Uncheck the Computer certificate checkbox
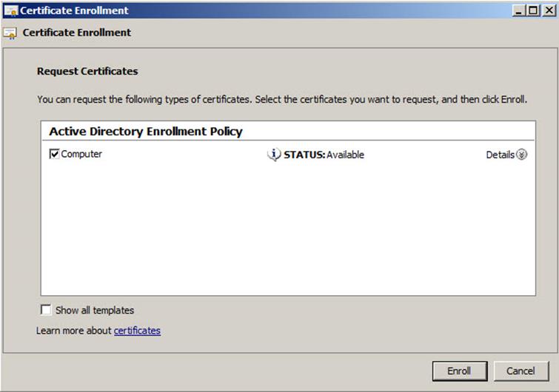This screenshot has width=559, height=392. [54, 154]
